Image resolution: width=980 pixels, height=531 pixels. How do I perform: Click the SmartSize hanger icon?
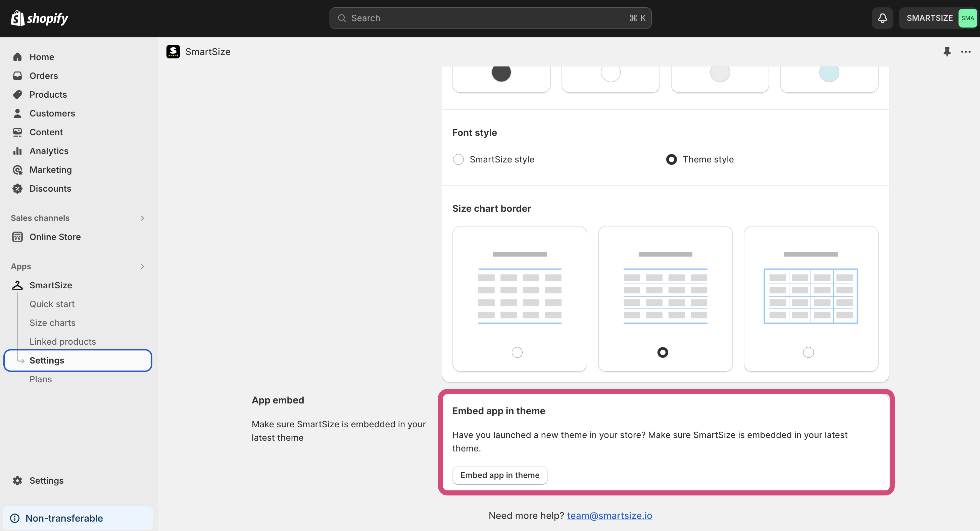pyautogui.click(x=17, y=285)
